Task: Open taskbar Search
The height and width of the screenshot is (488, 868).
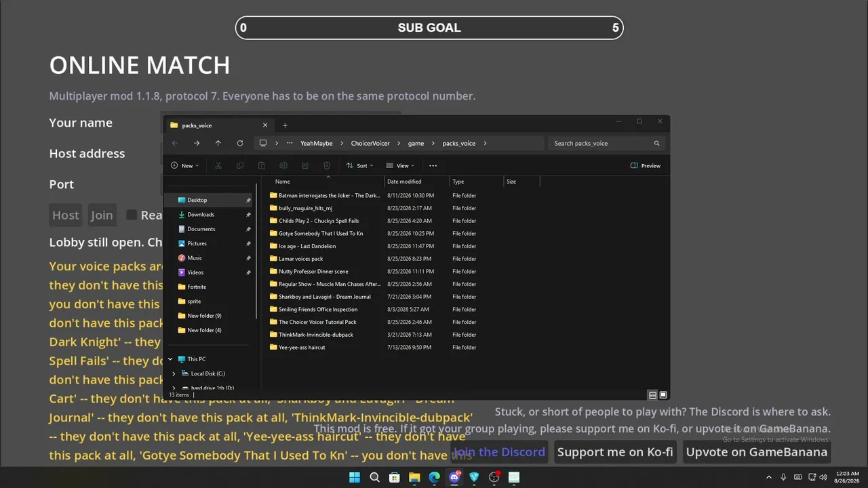Action: point(374,477)
